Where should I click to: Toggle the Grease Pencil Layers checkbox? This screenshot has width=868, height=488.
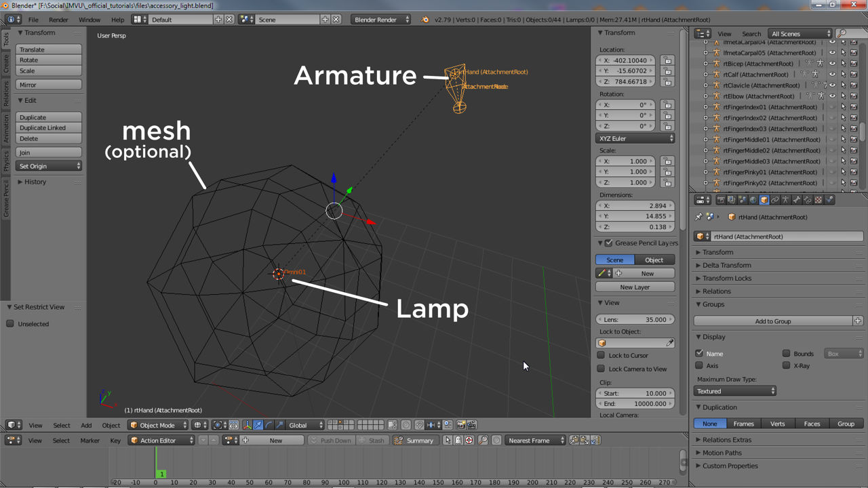(x=609, y=243)
